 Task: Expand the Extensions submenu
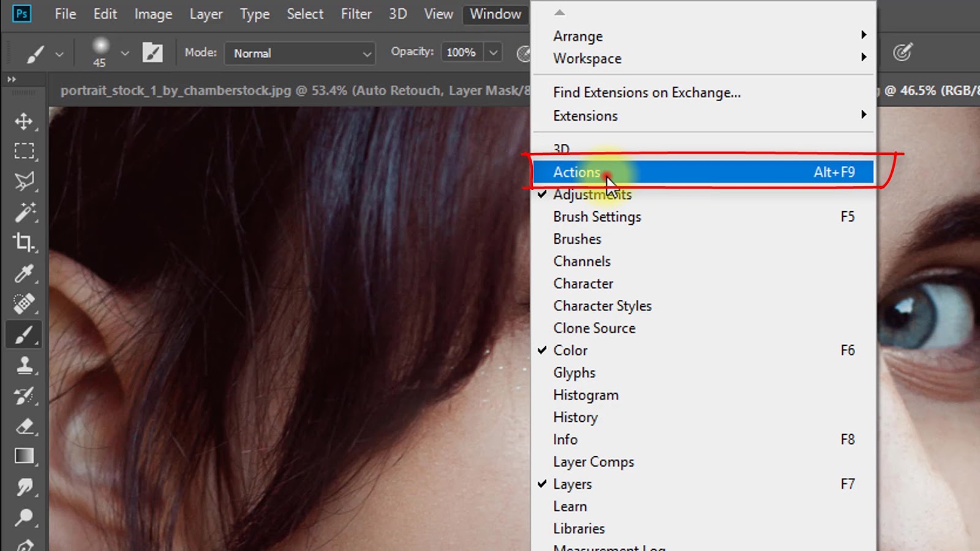coord(703,116)
